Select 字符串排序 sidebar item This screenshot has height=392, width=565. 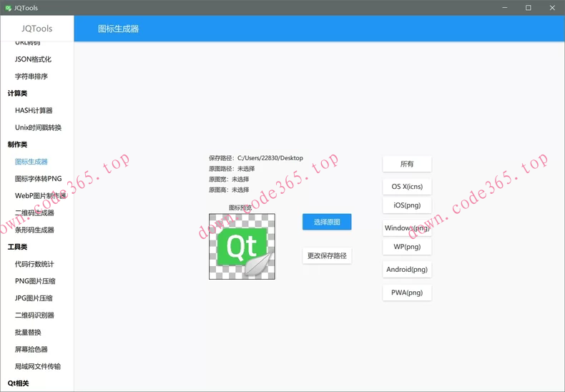[31, 77]
